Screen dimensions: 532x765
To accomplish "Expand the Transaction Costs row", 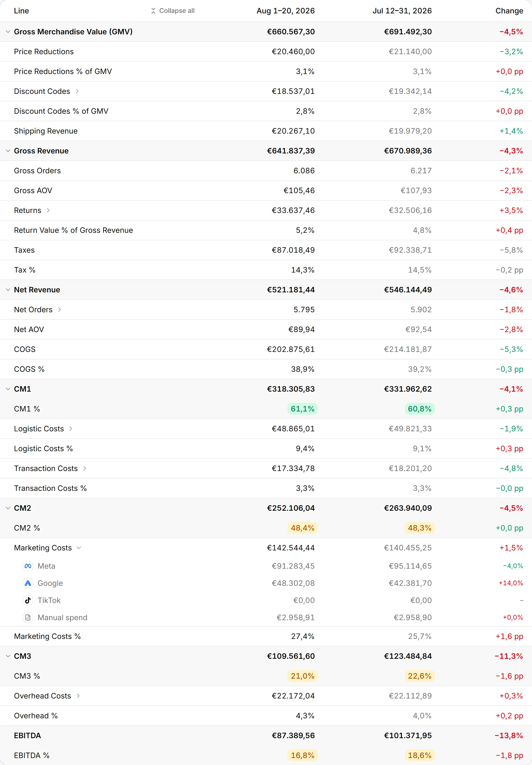I will pyautogui.click(x=85, y=468).
